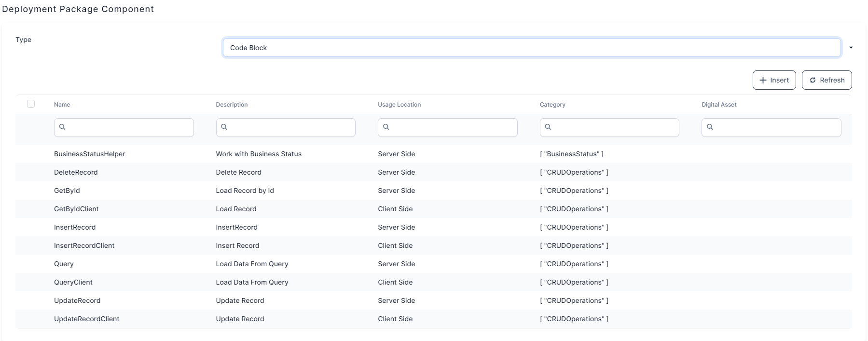Image resolution: width=868 pixels, height=341 pixels.
Task: Click search icon in Digital Asset filter
Action: tap(710, 127)
